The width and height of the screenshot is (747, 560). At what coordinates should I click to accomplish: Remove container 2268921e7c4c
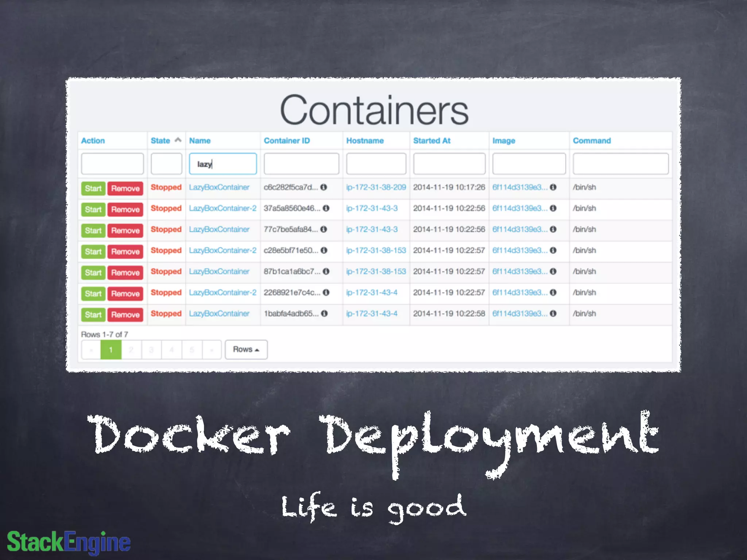125,294
